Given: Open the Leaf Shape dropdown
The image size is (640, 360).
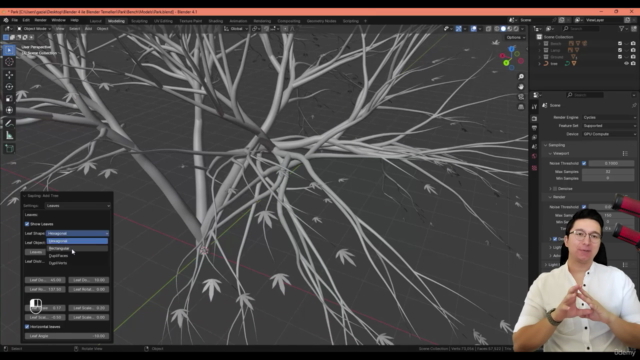Looking at the screenshot, I should click(x=78, y=233).
